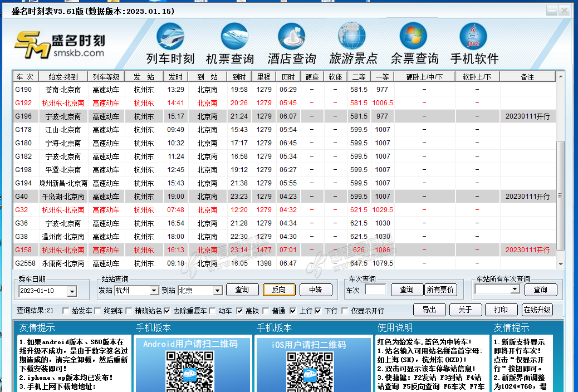Click the 手机软件 Java phone icon
This screenshot has width=578, height=392.
click(x=473, y=37)
